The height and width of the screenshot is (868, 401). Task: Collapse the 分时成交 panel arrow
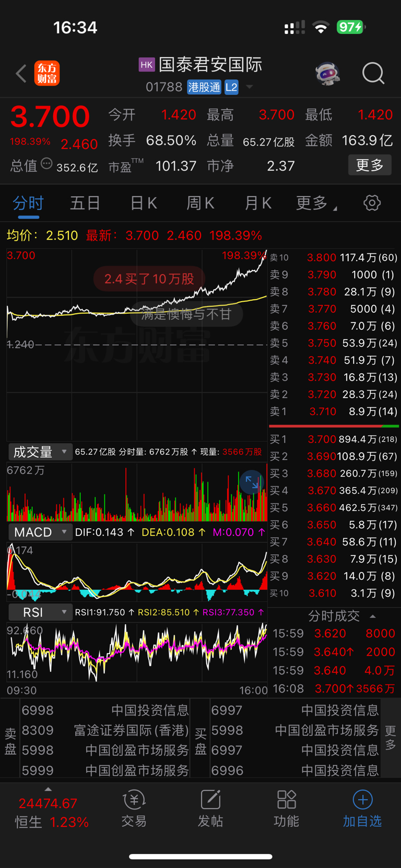pyautogui.click(x=373, y=616)
